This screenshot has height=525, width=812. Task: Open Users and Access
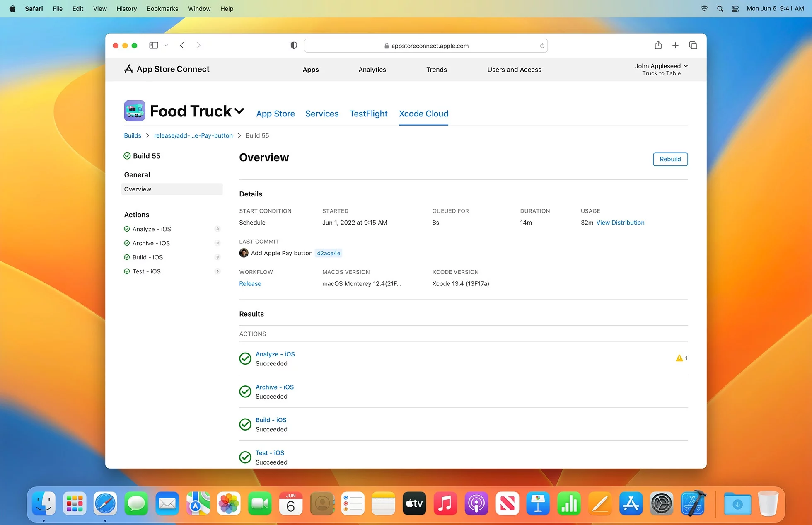tap(514, 70)
